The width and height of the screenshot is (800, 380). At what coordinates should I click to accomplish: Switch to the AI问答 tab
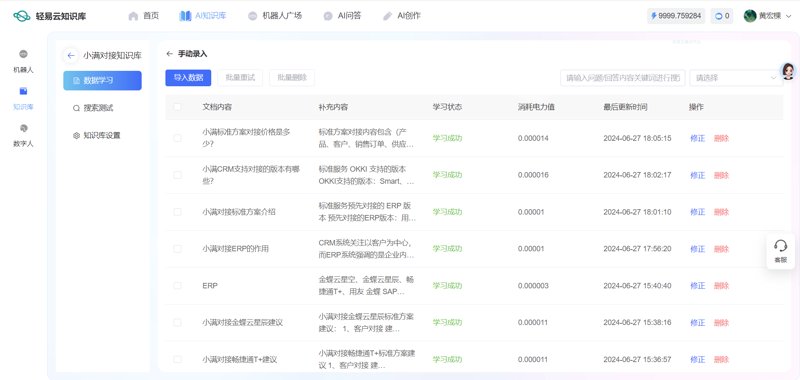pos(342,16)
